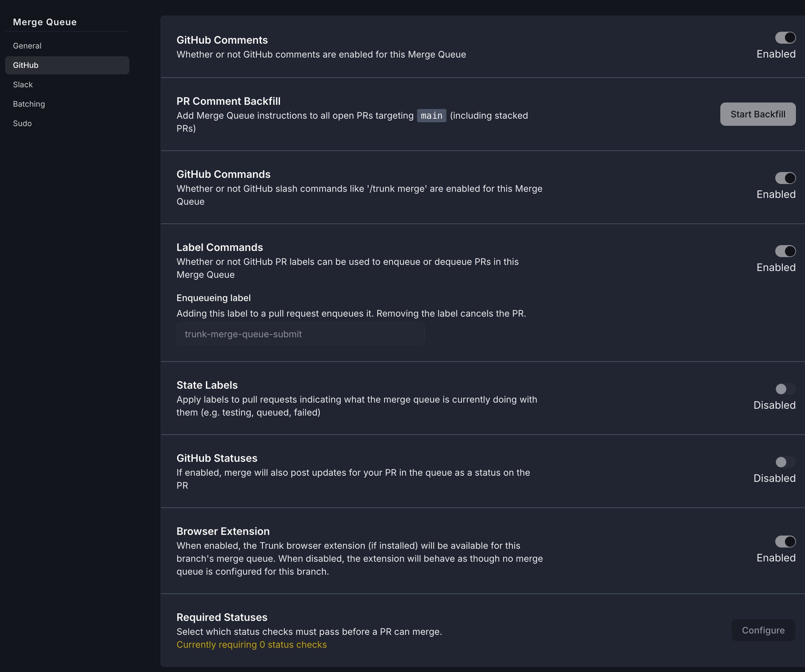The width and height of the screenshot is (805, 672).
Task: Click the Disabled label under GitHub Statuses
Action: pyautogui.click(x=774, y=478)
